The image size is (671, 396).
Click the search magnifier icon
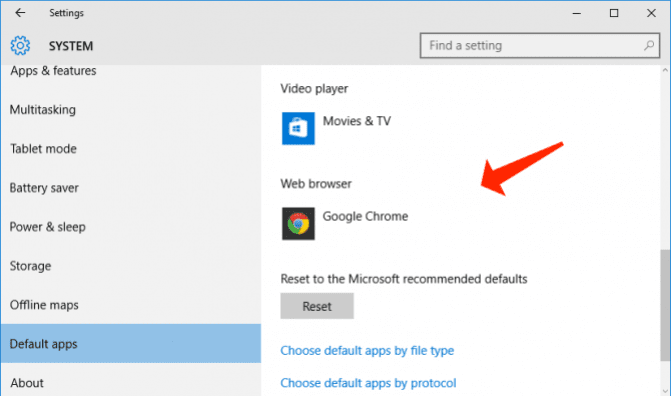coord(649,45)
